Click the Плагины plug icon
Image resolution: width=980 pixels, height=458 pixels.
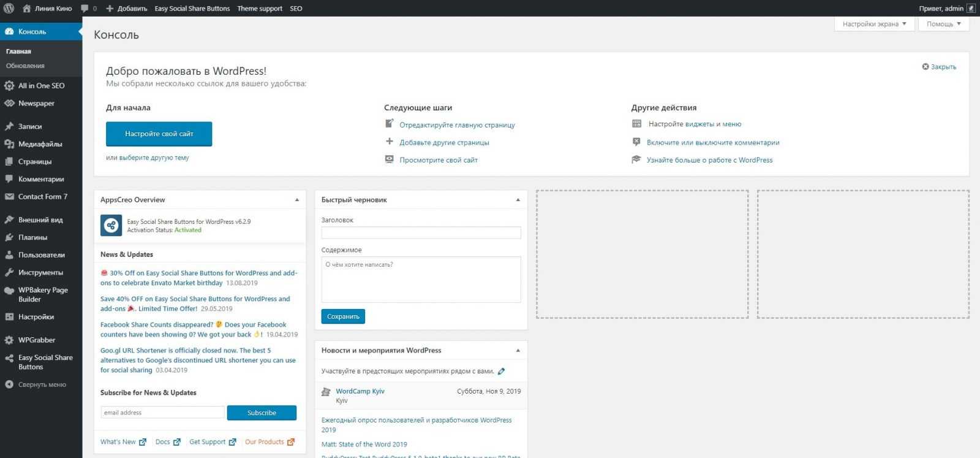click(x=9, y=237)
